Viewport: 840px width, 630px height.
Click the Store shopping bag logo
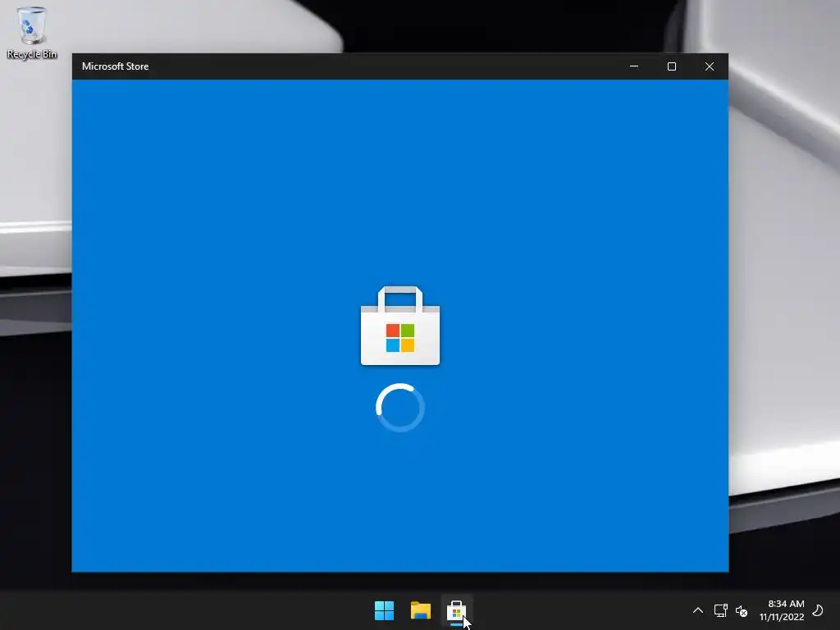pos(400,326)
